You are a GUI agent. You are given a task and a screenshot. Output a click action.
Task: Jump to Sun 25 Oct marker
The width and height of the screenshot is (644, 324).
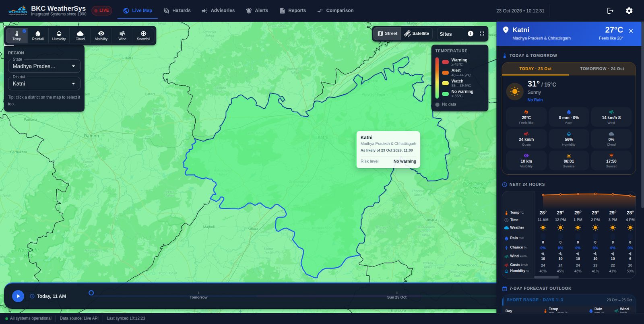pos(397,297)
